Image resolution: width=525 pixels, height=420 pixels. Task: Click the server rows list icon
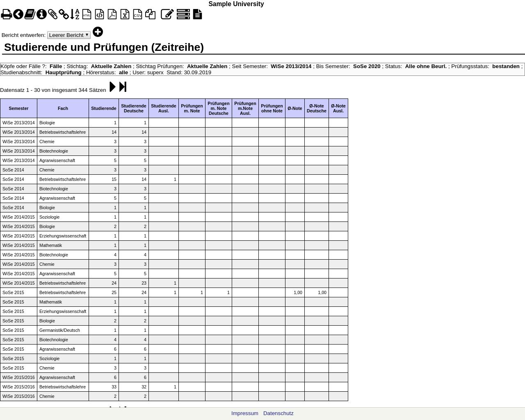pyautogui.click(x=183, y=14)
